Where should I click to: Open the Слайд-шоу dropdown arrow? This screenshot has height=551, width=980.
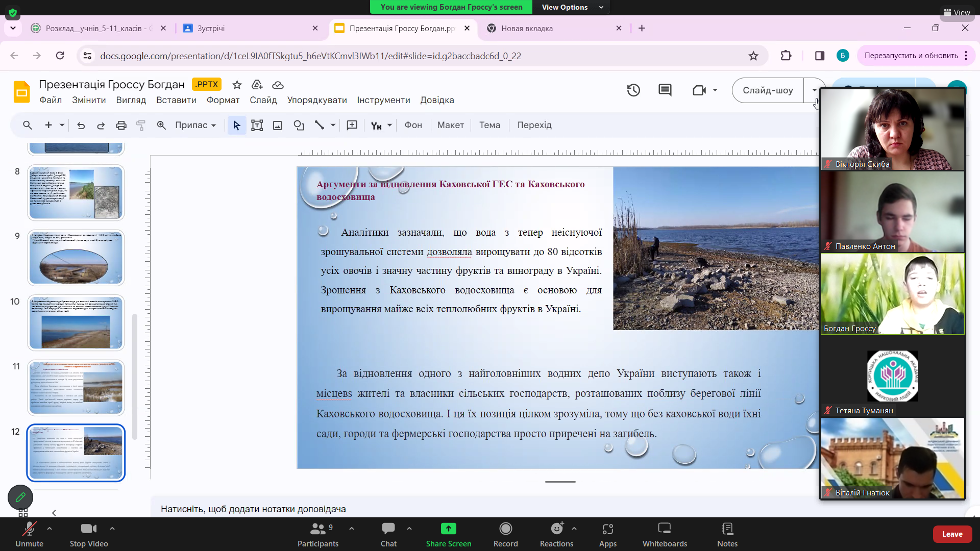point(814,90)
